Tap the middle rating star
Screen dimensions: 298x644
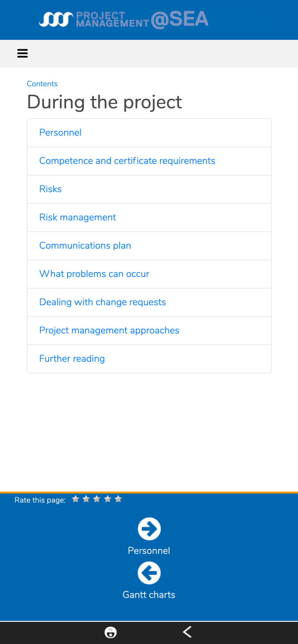(97, 499)
